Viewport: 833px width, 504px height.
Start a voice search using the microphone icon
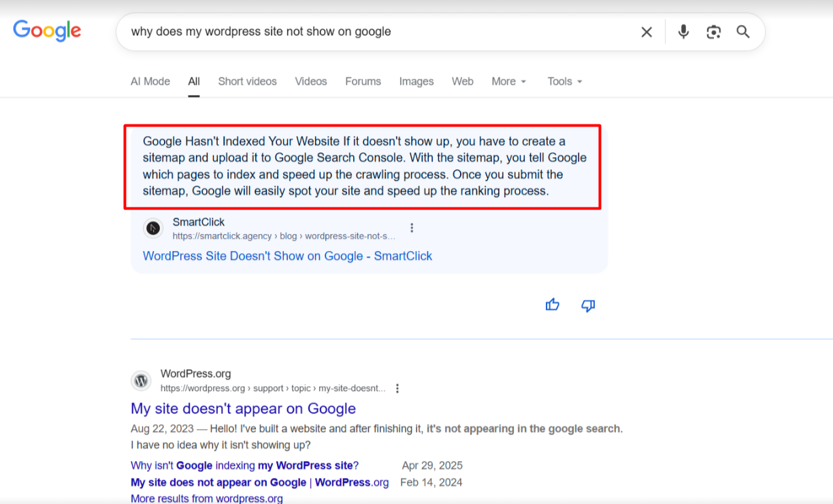pos(683,31)
